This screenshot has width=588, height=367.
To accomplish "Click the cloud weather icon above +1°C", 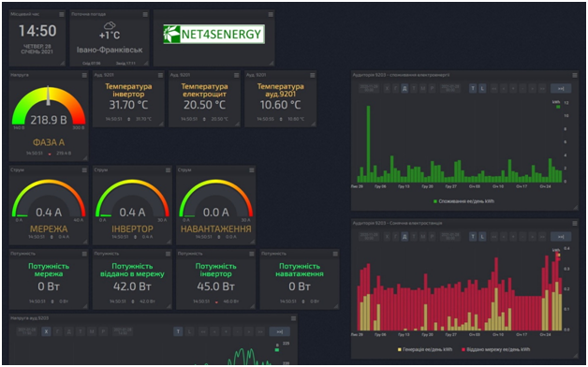I will (x=110, y=26).
